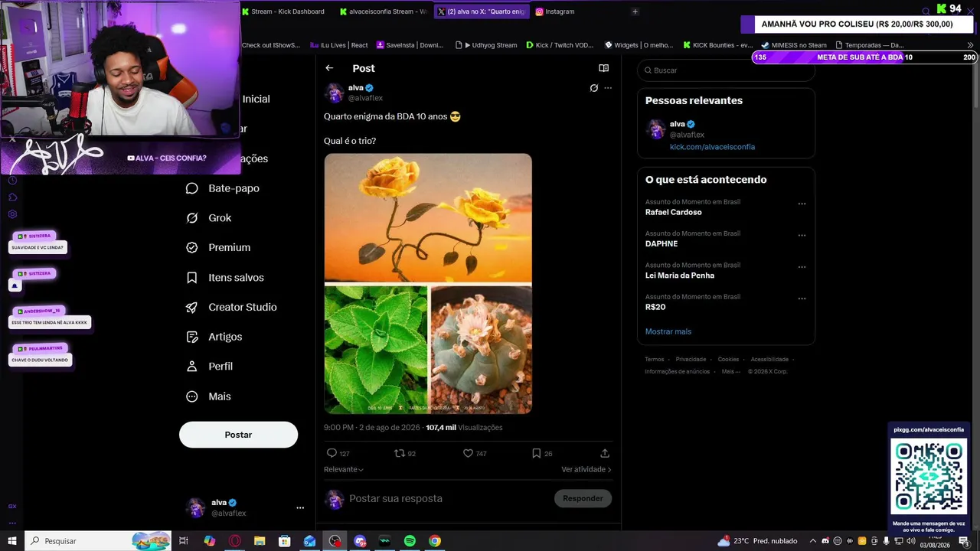This screenshot has width=980, height=551.
Task: Open the Privacidade footer link
Action: [691, 360]
